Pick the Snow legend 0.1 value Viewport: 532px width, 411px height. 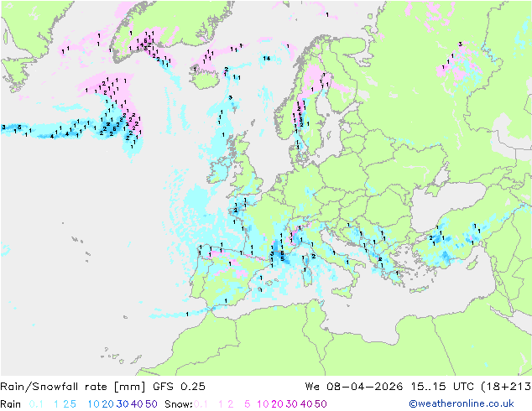[x=201, y=404]
